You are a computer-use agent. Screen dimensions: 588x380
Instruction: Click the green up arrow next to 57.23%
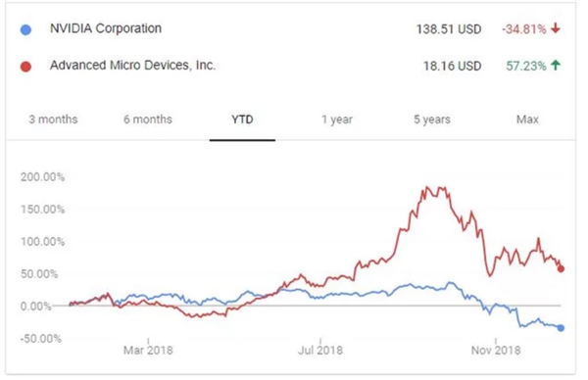(556, 65)
